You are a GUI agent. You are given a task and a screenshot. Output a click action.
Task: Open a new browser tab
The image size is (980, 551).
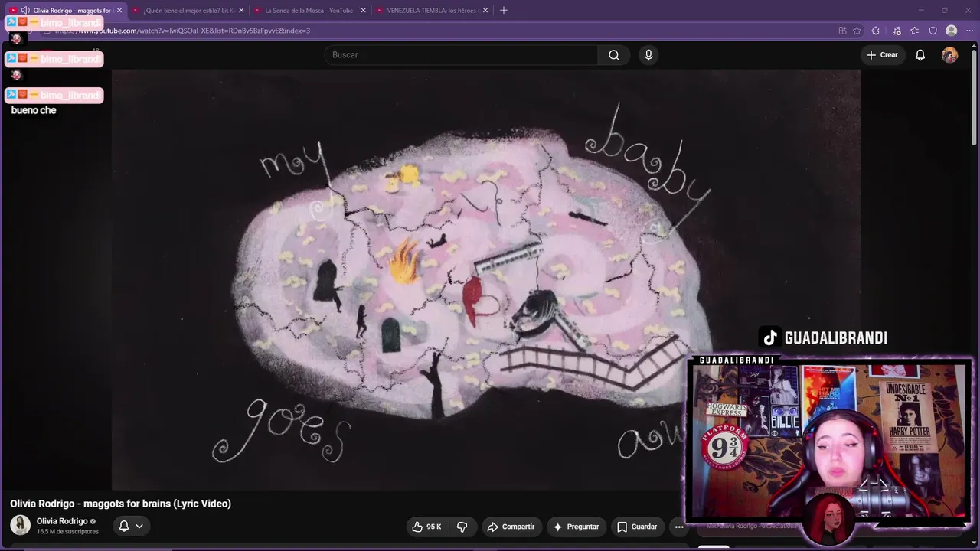[504, 11]
